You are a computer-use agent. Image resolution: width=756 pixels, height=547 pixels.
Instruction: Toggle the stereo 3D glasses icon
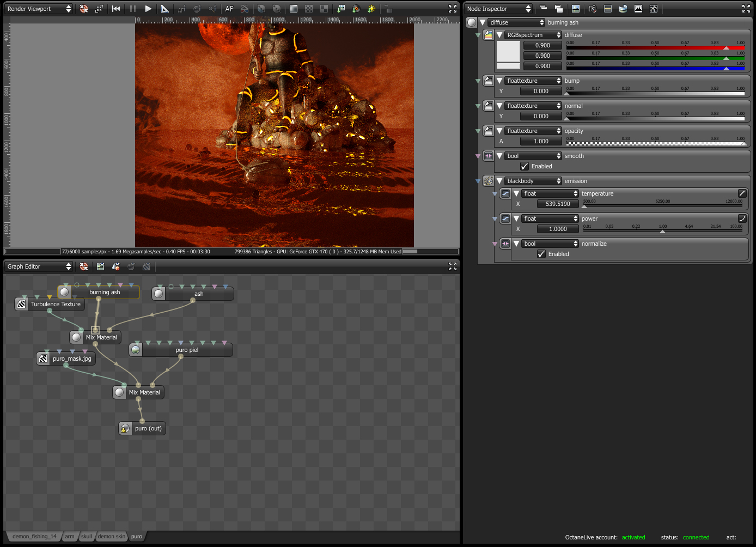tap(245, 9)
